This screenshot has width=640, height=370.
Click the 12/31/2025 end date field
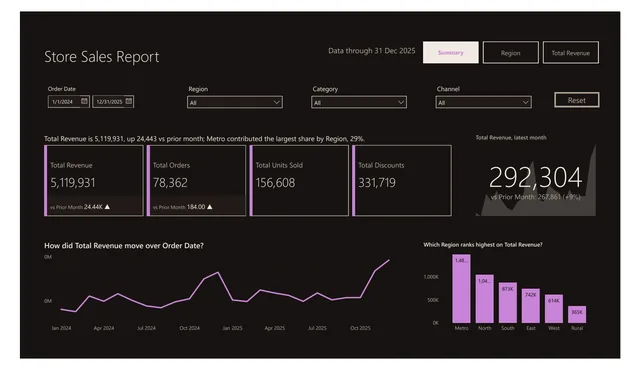[x=113, y=102]
